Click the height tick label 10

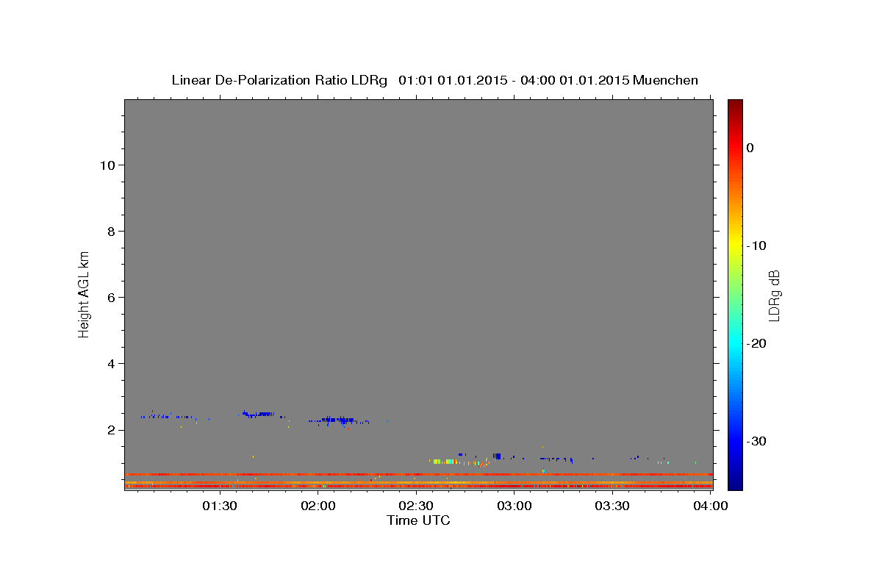107,165
